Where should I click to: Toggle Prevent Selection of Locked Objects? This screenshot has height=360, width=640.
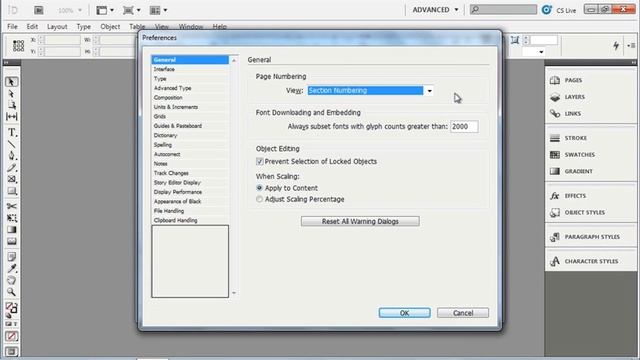coord(260,162)
